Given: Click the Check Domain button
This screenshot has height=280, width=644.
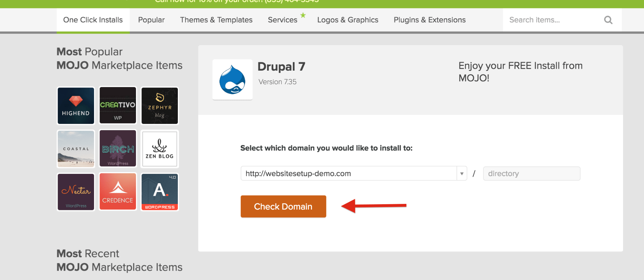Looking at the screenshot, I should click(x=283, y=206).
